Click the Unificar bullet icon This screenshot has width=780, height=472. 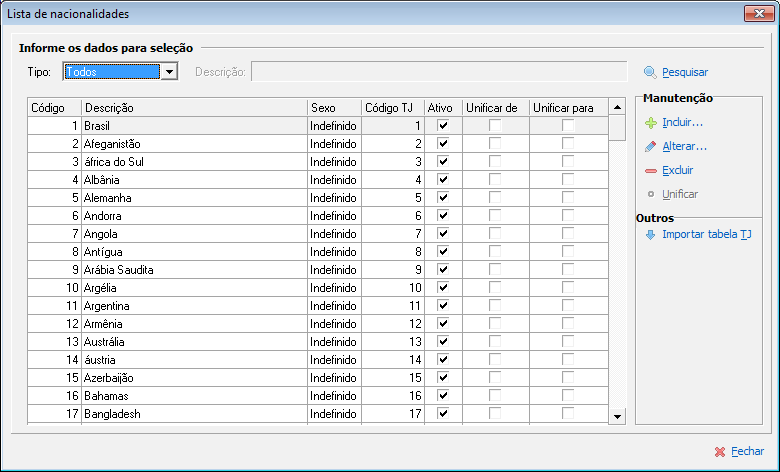[x=651, y=194]
